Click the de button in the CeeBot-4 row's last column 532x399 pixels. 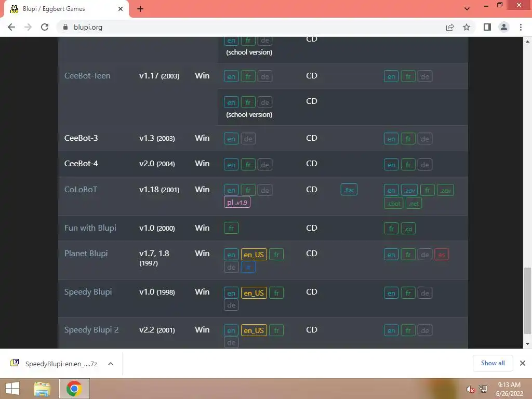(x=425, y=165)
